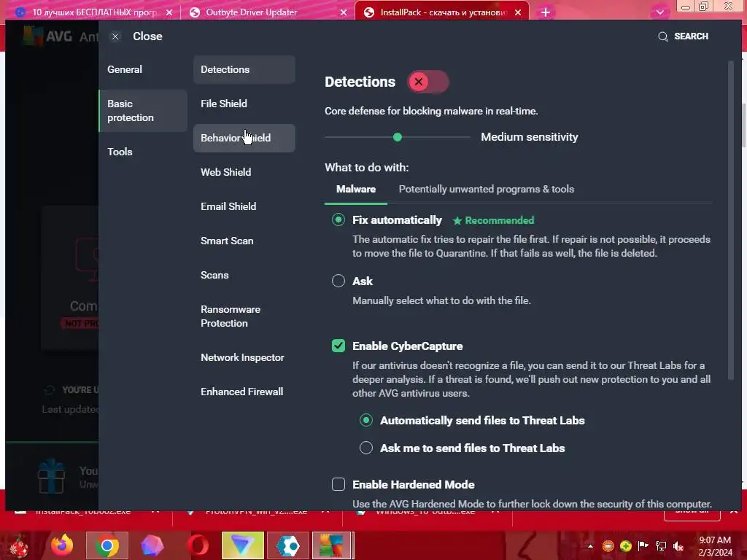Select Basic protection in the sidebar
The height and width of the screenshot is (560, 747).
coord(143,111)
